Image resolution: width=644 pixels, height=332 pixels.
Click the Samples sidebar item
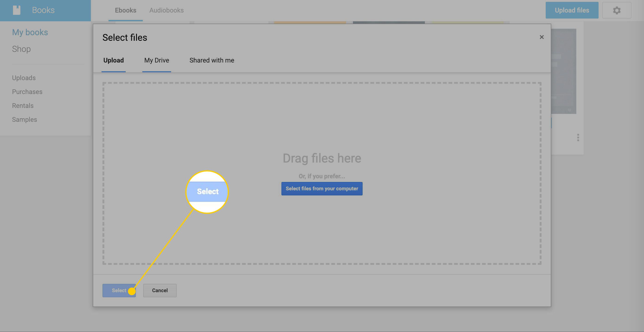tap(24, 119)
